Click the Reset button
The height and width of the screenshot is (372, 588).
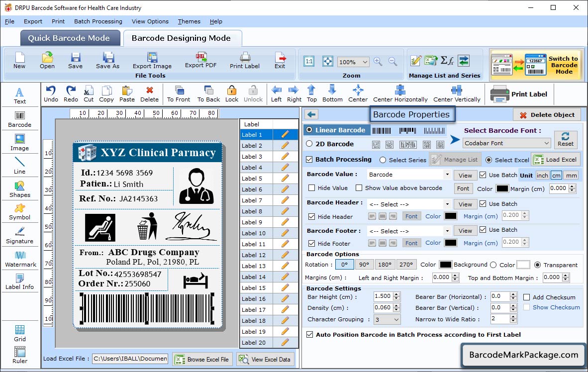pos(566,139)
